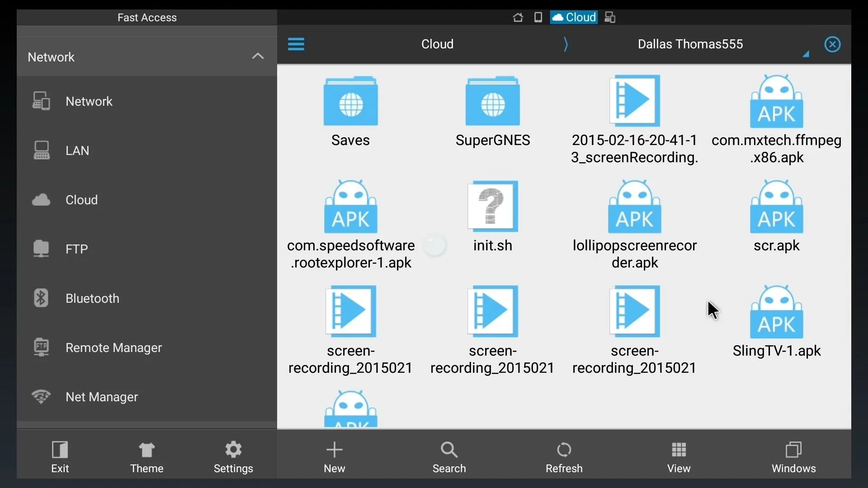Open the Theme options

(147, 457)
